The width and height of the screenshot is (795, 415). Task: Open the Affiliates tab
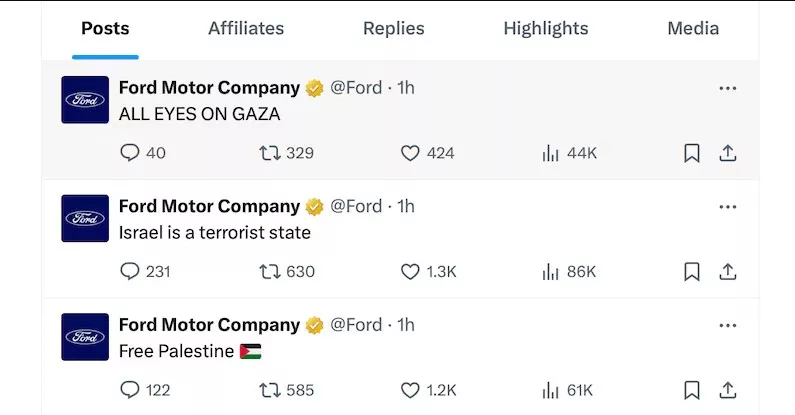[x=246, y=28]
